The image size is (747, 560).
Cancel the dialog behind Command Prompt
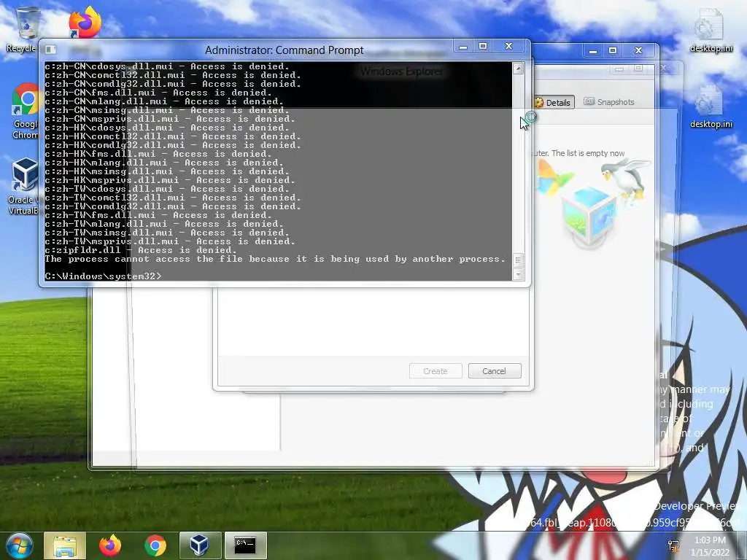[x=495, y=371]
